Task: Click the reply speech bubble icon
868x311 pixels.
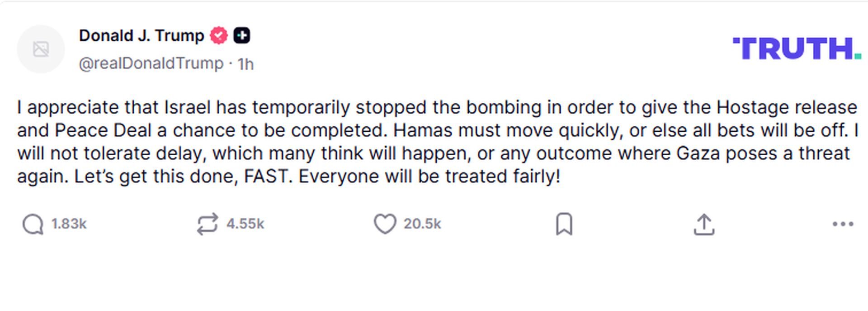Action: pyautogui.click(x=33, y=224)
